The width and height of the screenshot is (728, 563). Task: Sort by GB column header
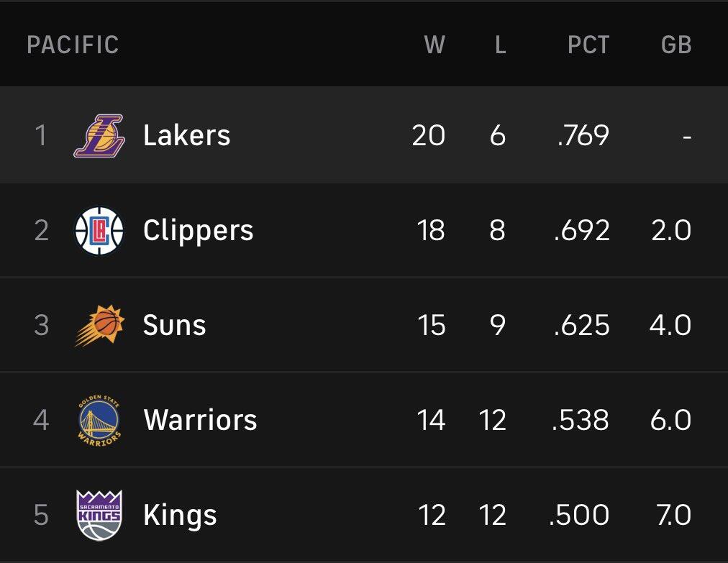[676, 45]
